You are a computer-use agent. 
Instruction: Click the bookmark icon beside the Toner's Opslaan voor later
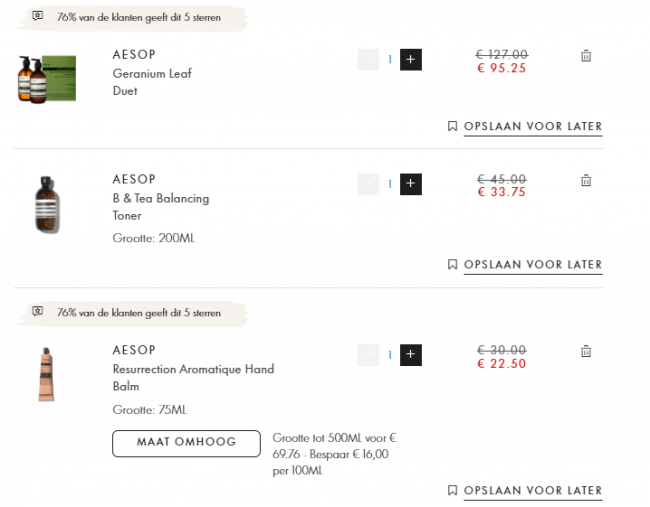[x=453, y=265]
